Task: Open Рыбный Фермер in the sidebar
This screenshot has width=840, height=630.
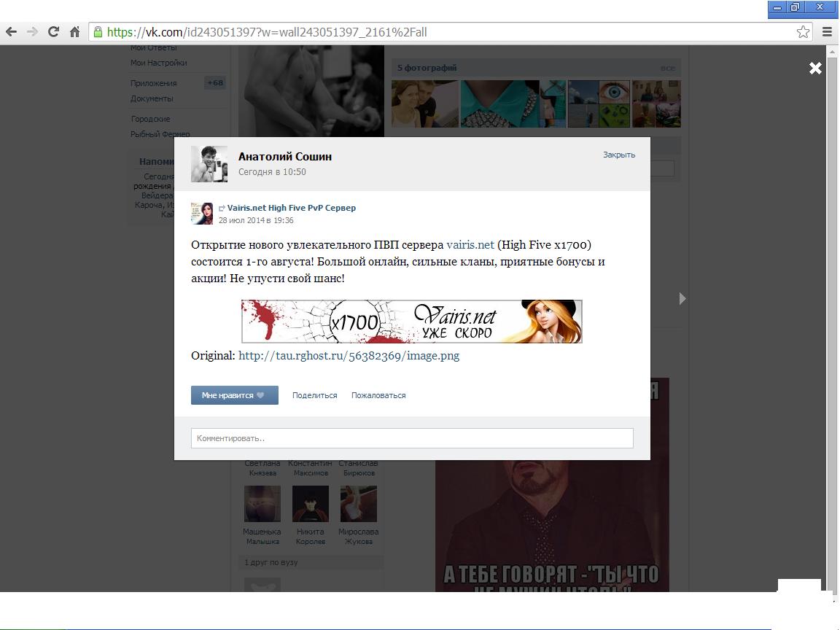Action: 160,134
